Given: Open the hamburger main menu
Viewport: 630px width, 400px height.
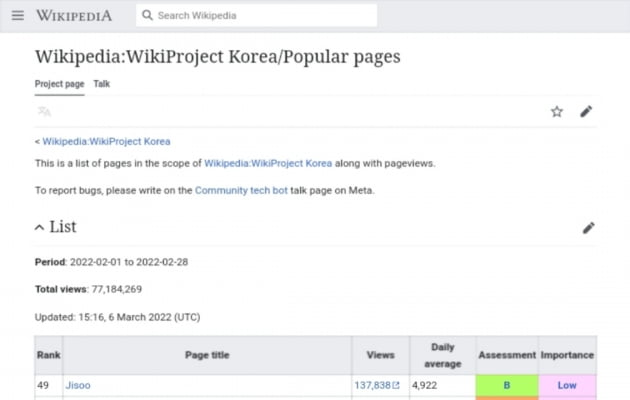Looking at the screenshot, I should [18, 16].
